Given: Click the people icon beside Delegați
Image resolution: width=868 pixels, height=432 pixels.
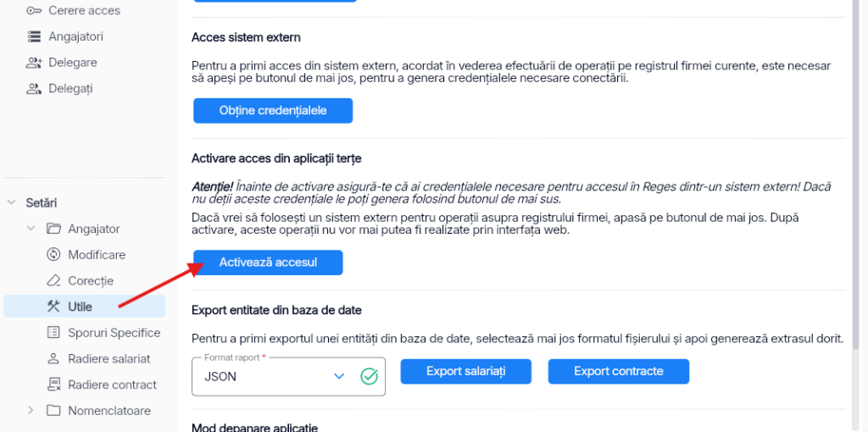Looking at the screenshot, I should 34,88.
